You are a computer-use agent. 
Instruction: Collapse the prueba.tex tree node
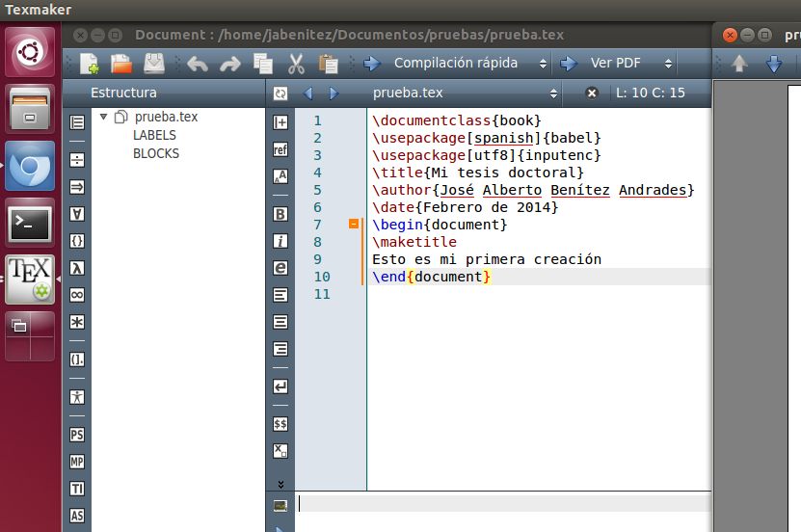[x=104, y=117]
